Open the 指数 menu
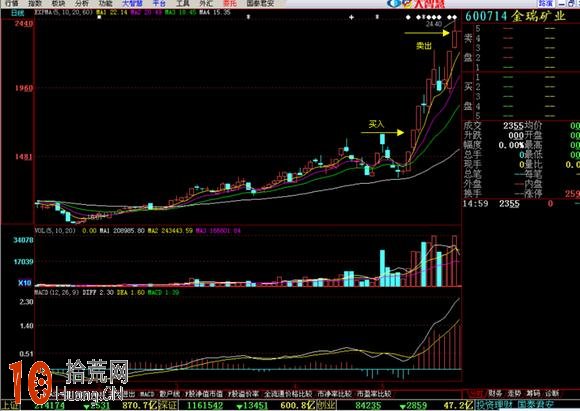 (x=35, y=3)
